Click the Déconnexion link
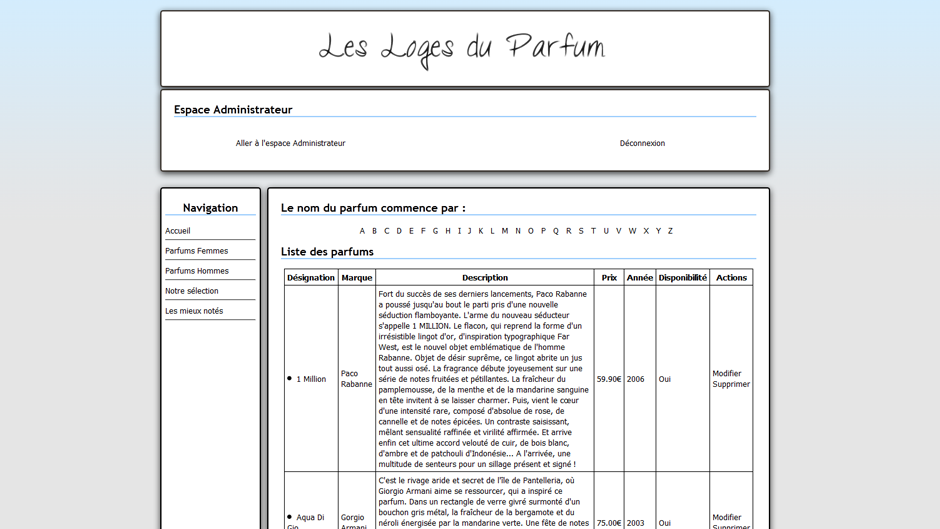940x529 pixels. point(642,143)
